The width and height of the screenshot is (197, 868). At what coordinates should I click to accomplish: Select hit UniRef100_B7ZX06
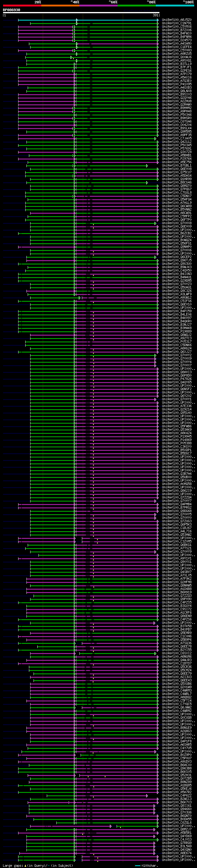coord(177,30)
